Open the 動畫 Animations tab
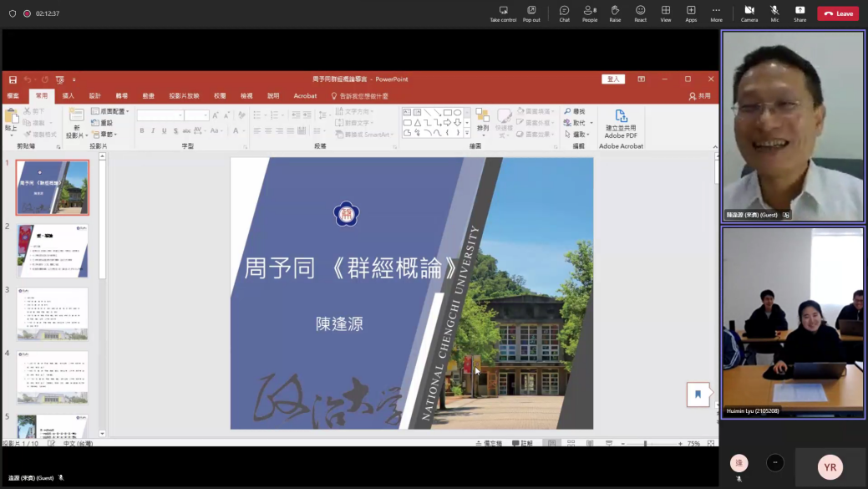The height and width of the screenshot is (489, 868). (149, 96)
